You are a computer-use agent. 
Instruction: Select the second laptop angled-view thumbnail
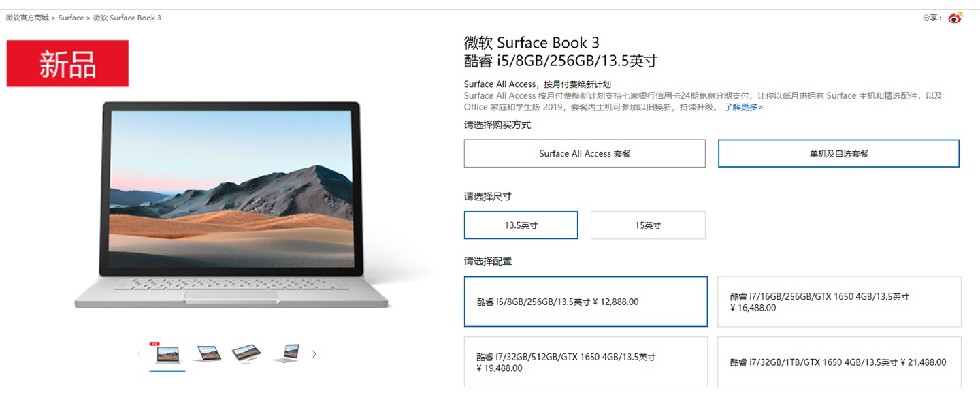208,353
